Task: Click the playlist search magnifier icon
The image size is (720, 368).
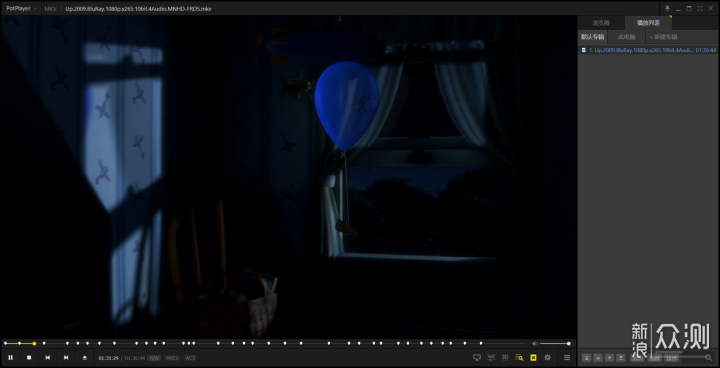Action: coord(709,357)
